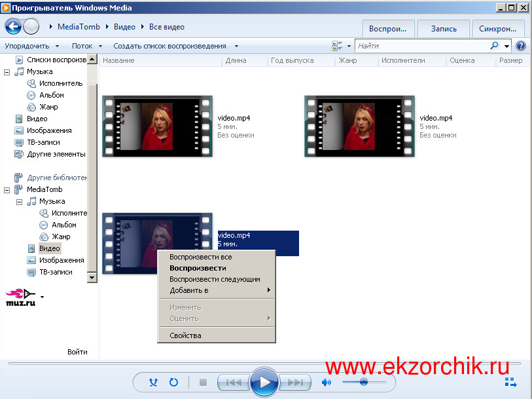
Task: Select the second video.mp4 thumbnail on right
Action: [x=360, y=126]
